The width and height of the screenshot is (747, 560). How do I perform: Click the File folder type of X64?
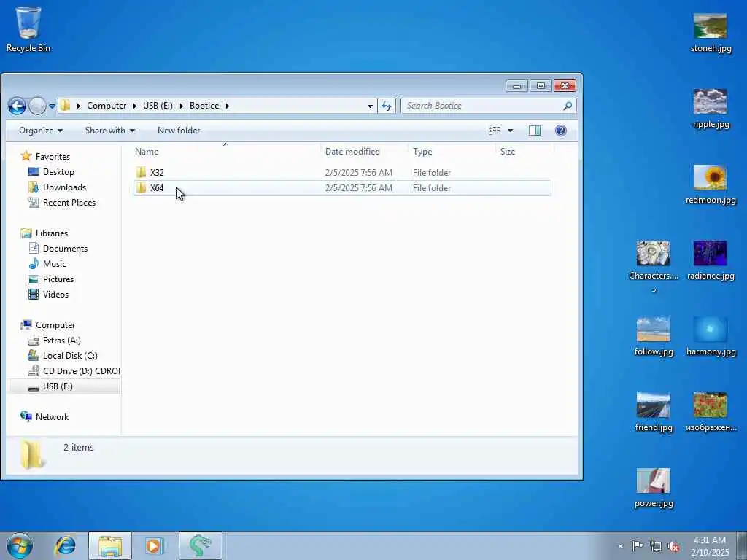(432, 187)
